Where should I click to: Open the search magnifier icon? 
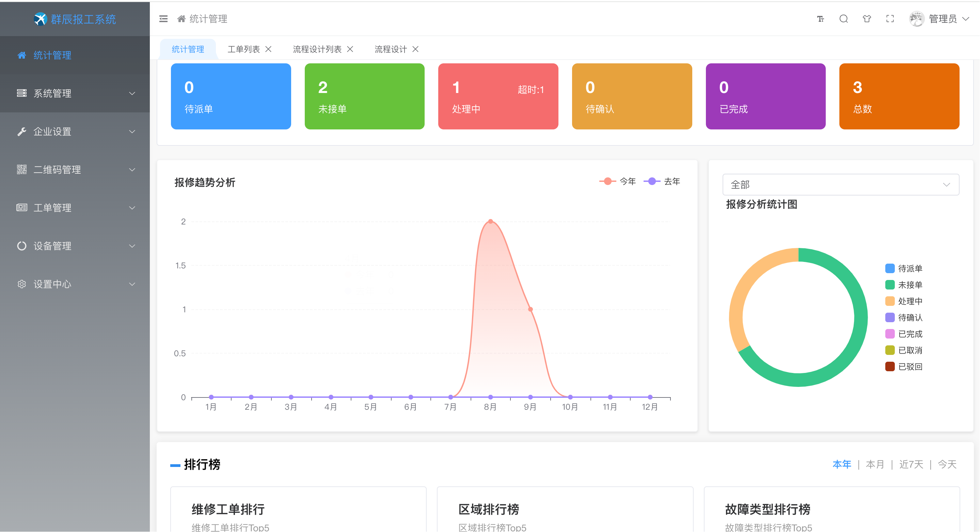(843, 19)
